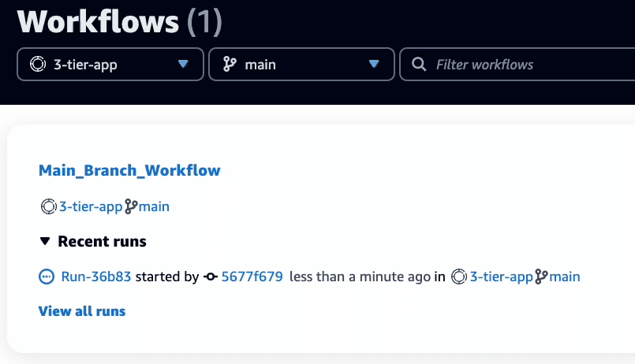The image size is (635, 364).
Task: Click the commit icon before 5677f679
Action: coord(210,277)
